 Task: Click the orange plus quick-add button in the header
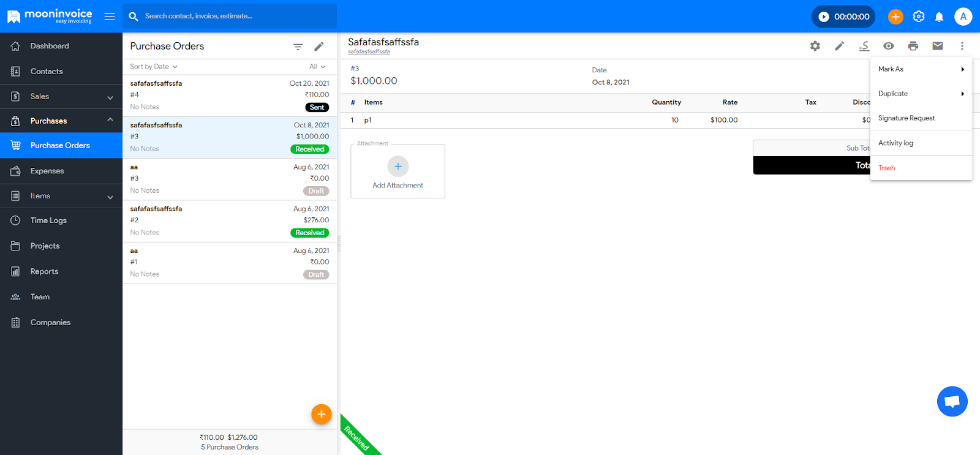895,17
